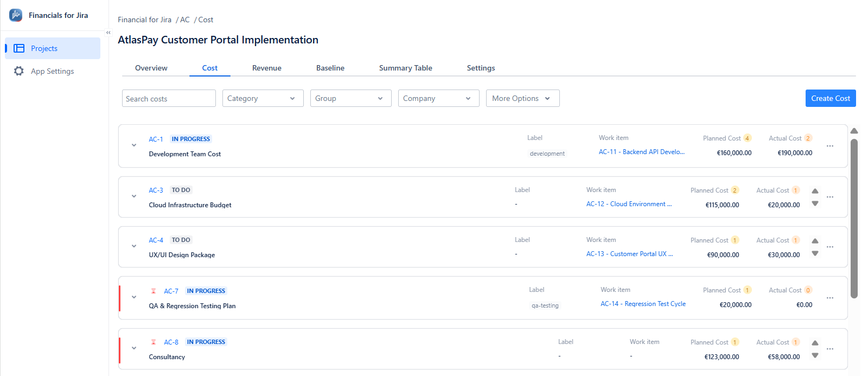The width and height of the screenshot is (868, 376).
Task: Open the Baseline tab
Action: (x=330, y=68)
